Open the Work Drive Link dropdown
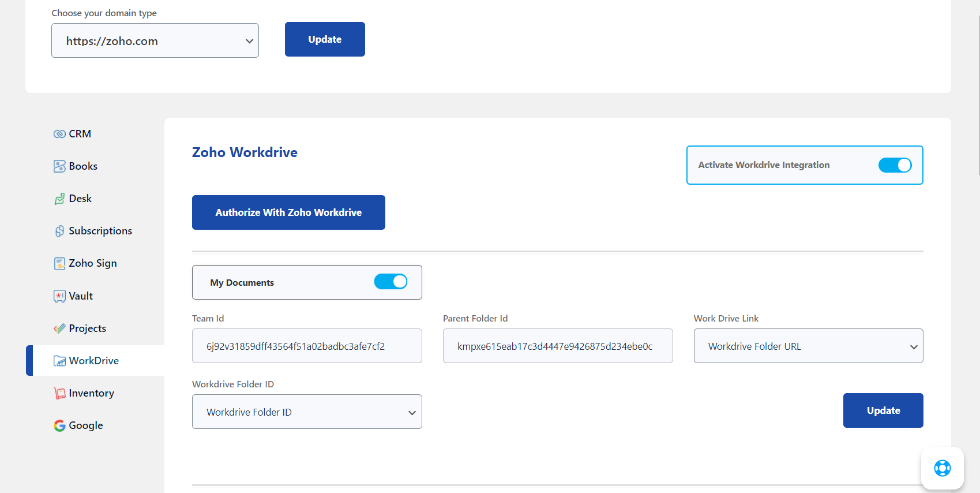 pos(808,346)
